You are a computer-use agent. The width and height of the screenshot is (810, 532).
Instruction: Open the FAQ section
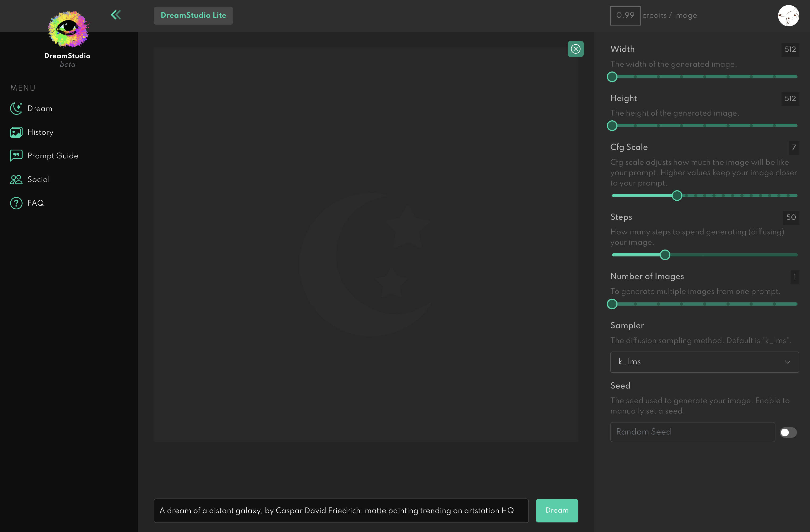(x=36, y=203)
